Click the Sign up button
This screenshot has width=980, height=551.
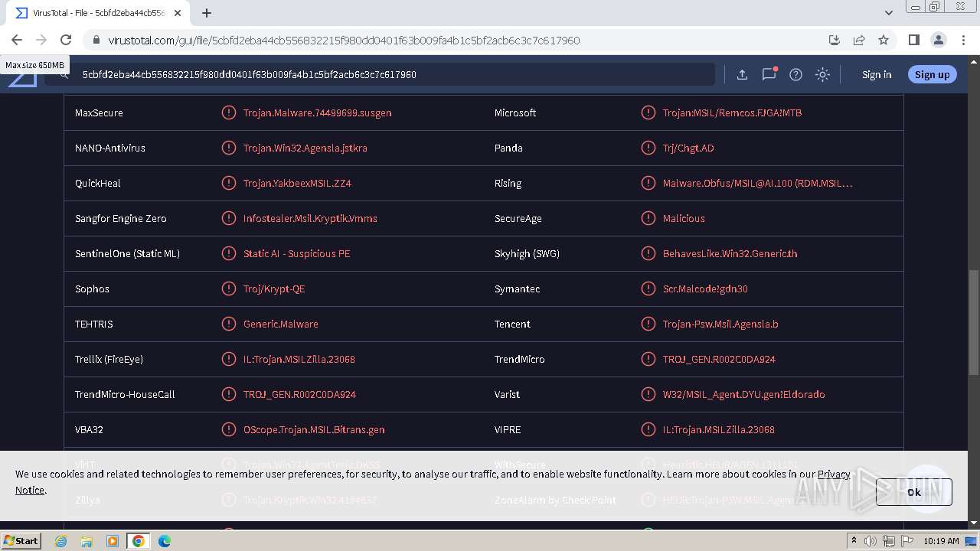tap(932, 74)
